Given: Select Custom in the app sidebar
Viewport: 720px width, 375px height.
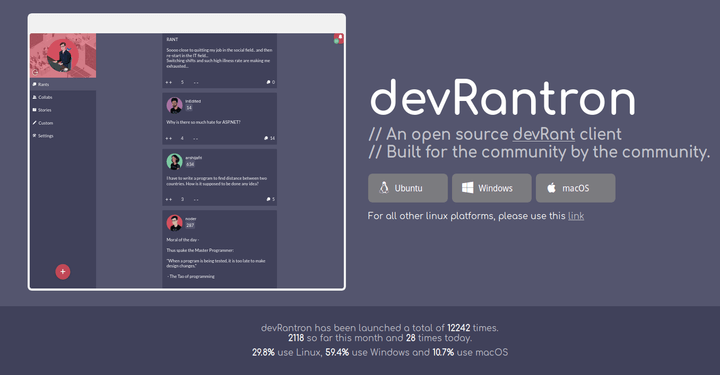Looking at the screenshot, I should tap(63, 123).
